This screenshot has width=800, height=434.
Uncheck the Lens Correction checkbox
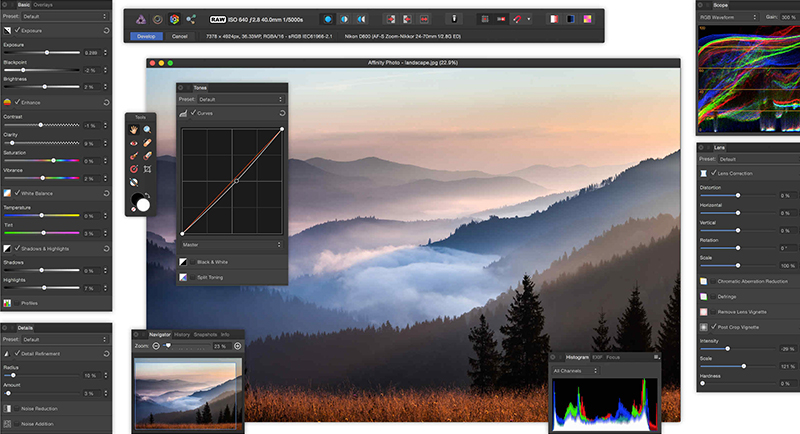[x=714, y=173]
